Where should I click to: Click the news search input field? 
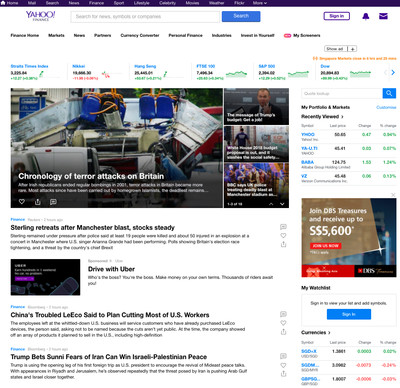[145, 17]
